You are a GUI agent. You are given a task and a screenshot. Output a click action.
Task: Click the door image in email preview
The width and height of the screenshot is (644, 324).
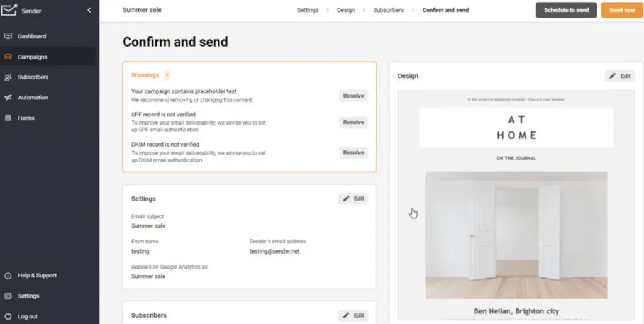[516, 235]
